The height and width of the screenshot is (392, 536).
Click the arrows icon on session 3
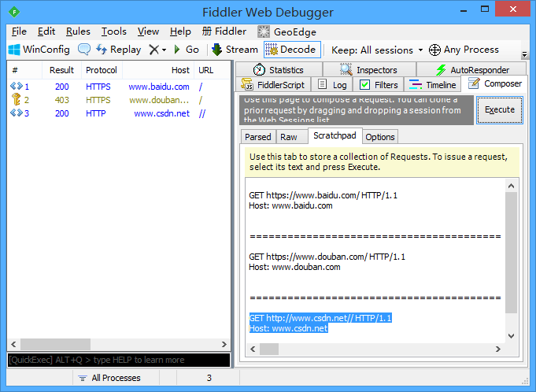point(17,113)
